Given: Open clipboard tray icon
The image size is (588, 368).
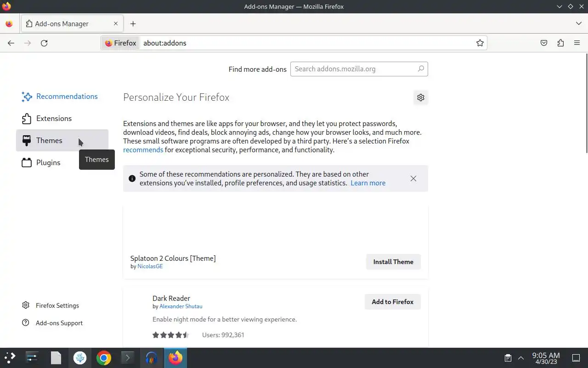Looking at the screenshot, I should tap(508, 358).
